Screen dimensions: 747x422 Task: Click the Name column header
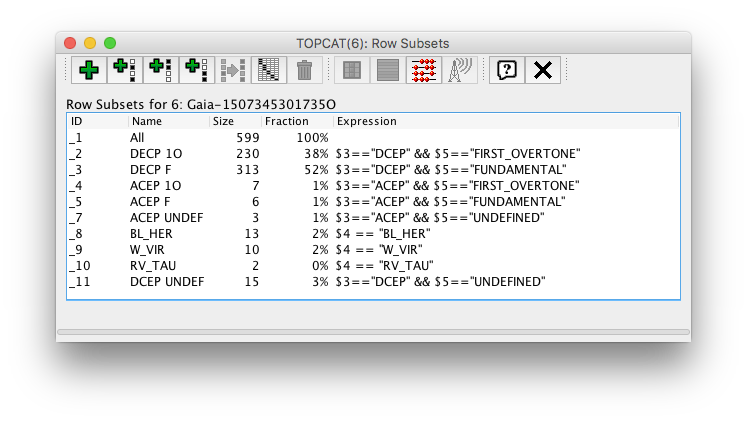point(169,121)
